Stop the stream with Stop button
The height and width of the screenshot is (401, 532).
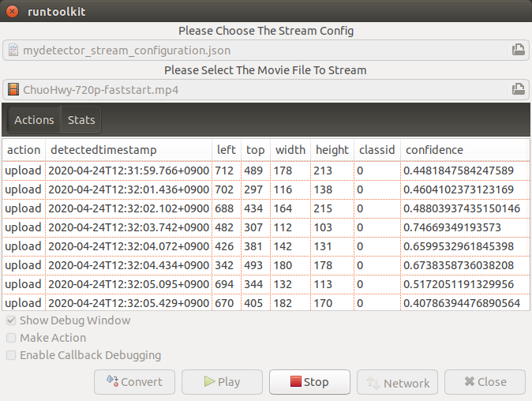tap(309, 382)
